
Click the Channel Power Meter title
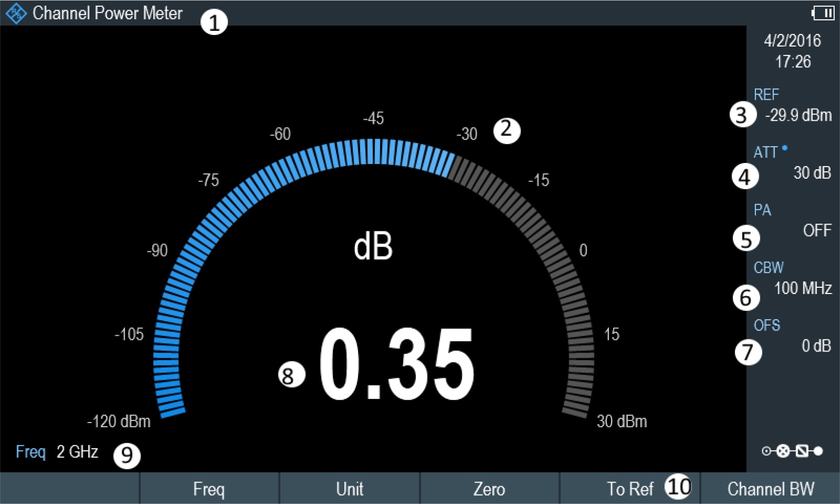[108, 13]
